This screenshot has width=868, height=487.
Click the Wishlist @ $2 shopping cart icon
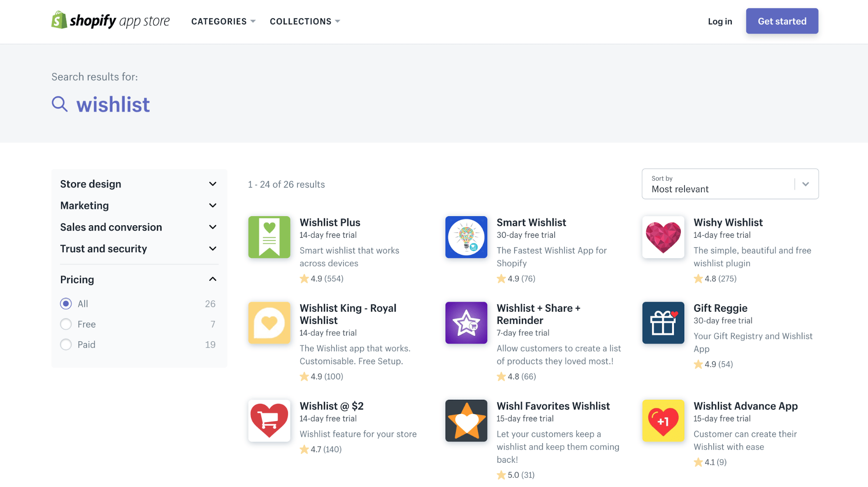(269, 421)
